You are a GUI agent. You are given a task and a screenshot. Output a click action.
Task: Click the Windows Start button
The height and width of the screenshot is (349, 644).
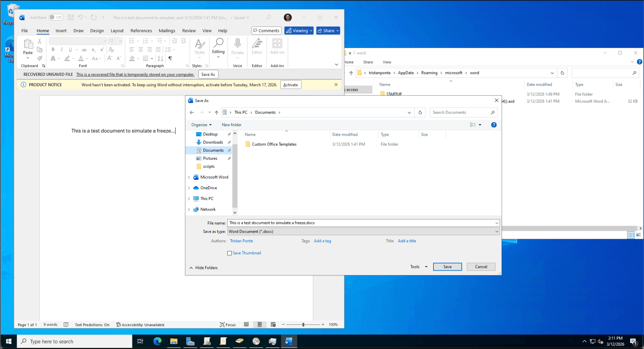click(9, 341)
